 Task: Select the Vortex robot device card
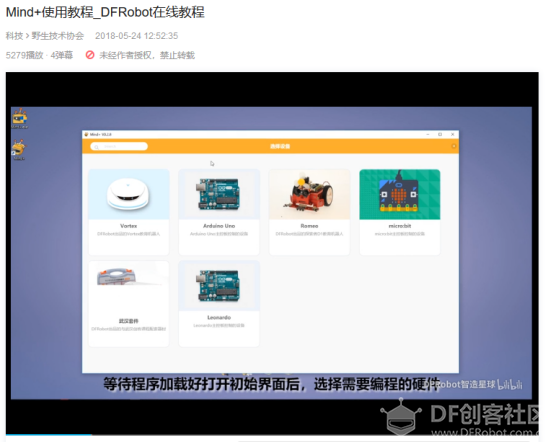pyautogui.click(x=129, y=212)
